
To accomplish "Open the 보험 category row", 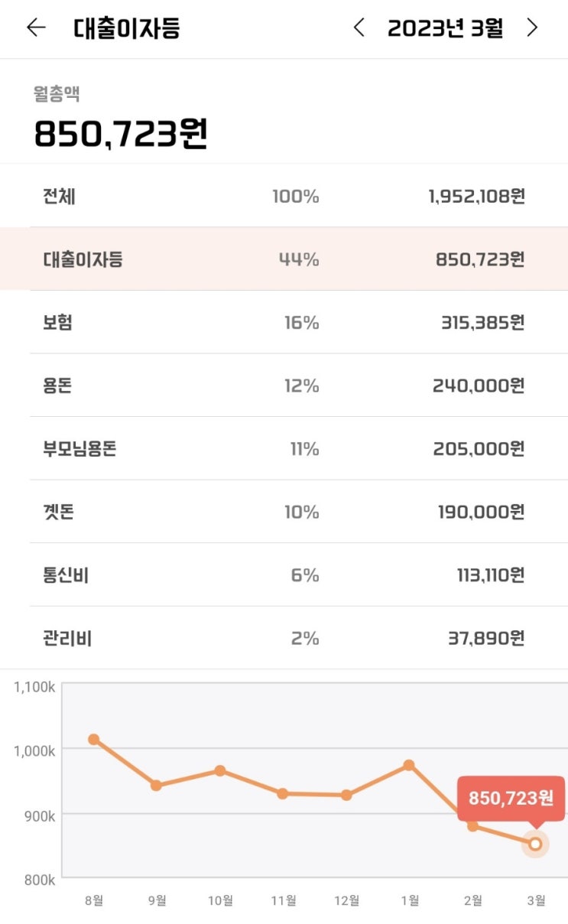I will click(x=284, y=322).
